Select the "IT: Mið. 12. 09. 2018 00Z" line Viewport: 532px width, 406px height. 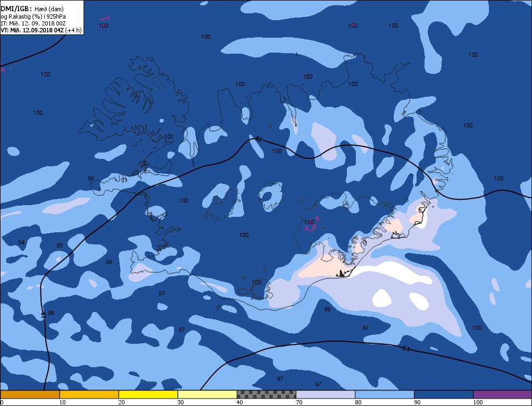pyautogui.click(x=33, y=23)
